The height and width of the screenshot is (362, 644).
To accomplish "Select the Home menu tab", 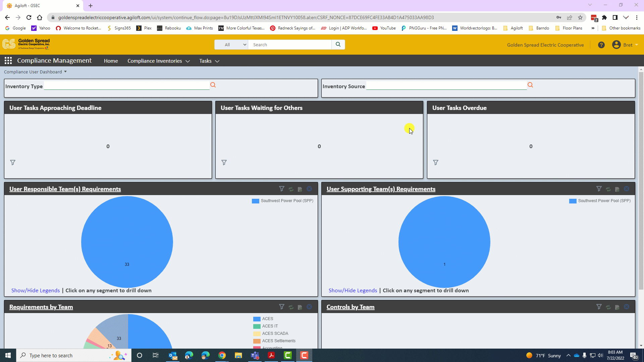I will coord(111,61).
